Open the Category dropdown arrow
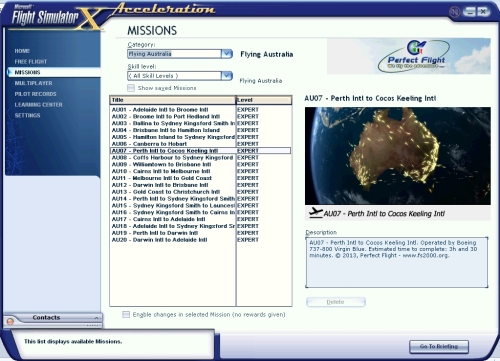This screenshot has height=361, width=500. click(x=227, y=54)
